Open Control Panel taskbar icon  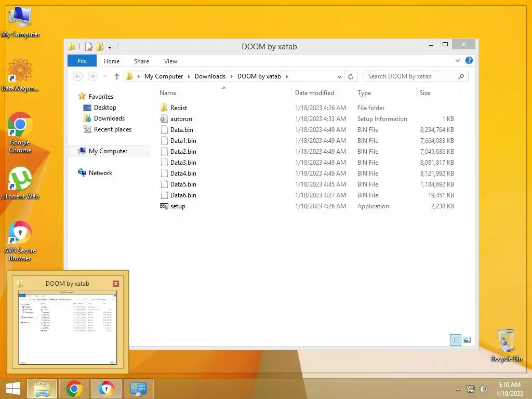(x=138, y=389)
